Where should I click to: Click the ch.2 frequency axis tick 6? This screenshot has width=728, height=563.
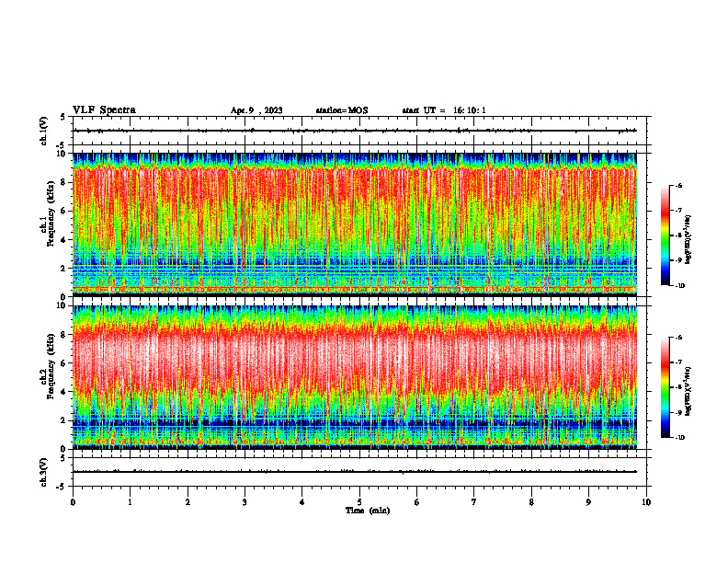(64, 363)
